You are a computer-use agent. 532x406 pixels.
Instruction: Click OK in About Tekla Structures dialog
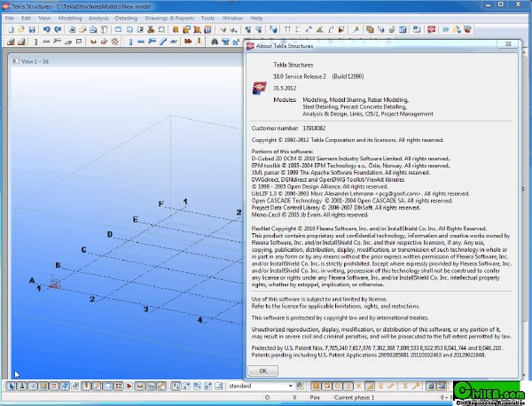point(263,371)
